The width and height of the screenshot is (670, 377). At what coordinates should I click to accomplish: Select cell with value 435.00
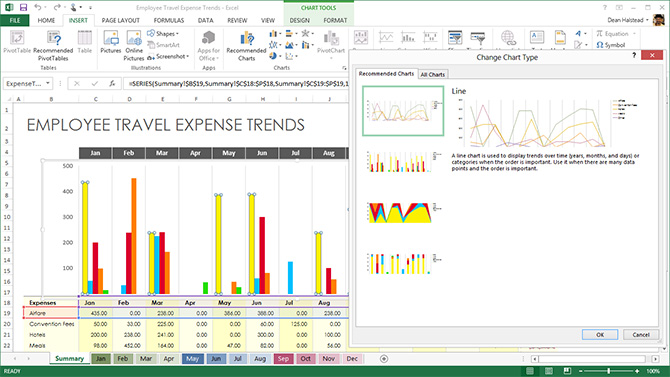point(95,313)
